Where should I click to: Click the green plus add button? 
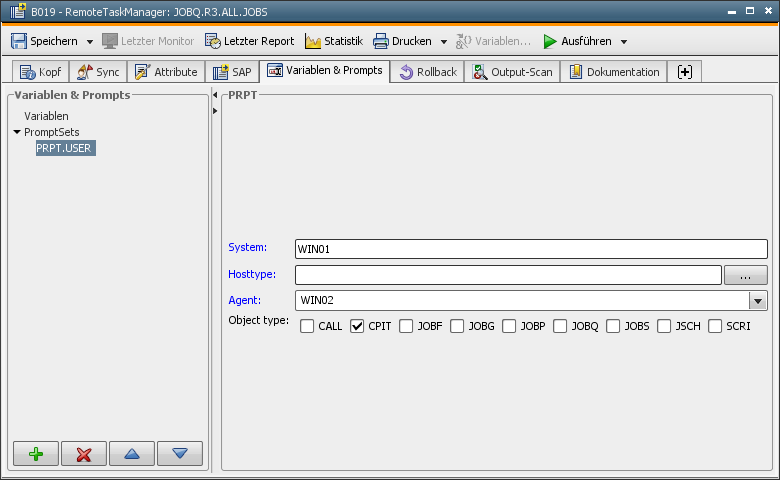pyautogui.click(x=36, y=454)
